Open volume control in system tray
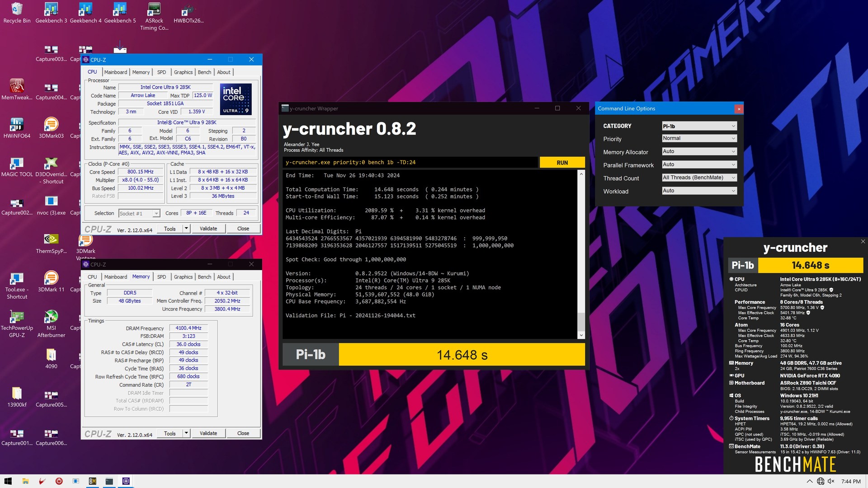 (831, 481)
